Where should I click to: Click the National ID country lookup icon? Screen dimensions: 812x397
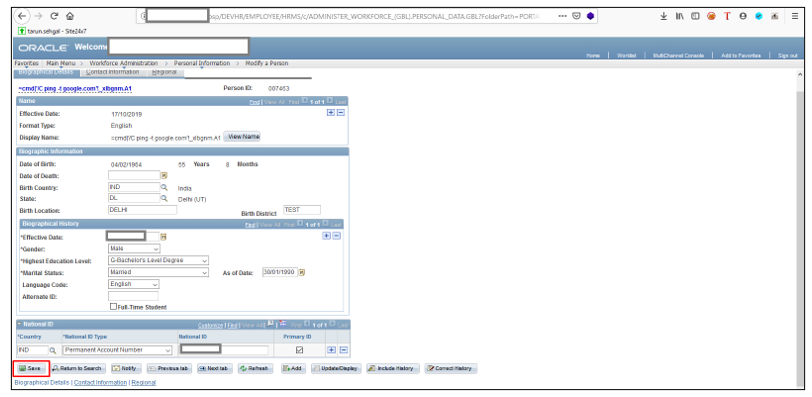pyautogui.click(x=52, y=350)
